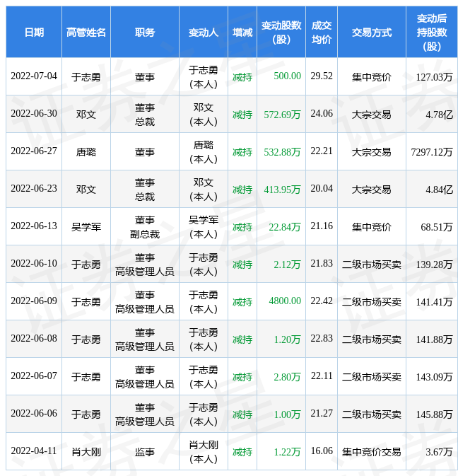458x476 pixels.
Task: Click holdings value 143.09万
Action: coord(435,377)
